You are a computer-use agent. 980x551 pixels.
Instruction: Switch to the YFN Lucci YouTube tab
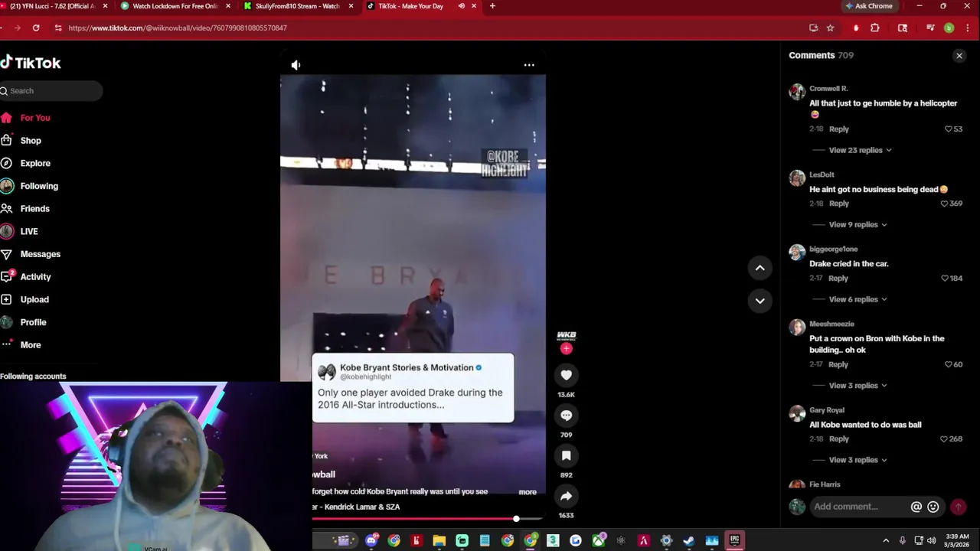tap(54, 6)
